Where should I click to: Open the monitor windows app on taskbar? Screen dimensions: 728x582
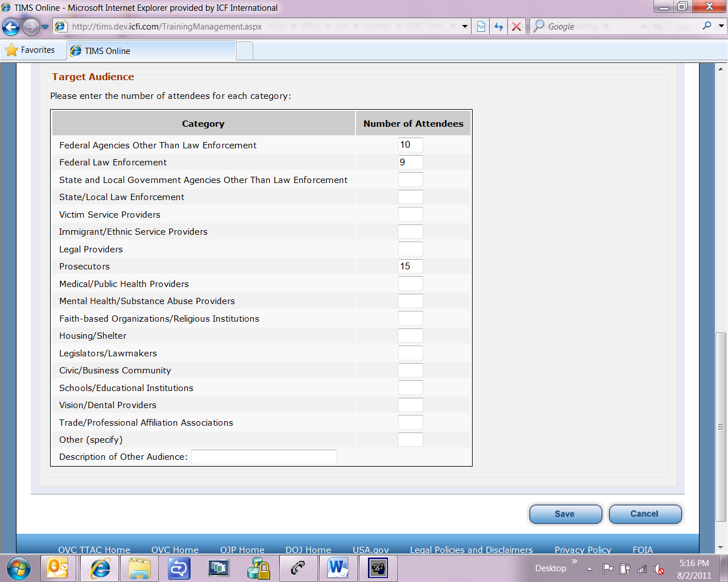pyautogui.click(x=218, y=568)
